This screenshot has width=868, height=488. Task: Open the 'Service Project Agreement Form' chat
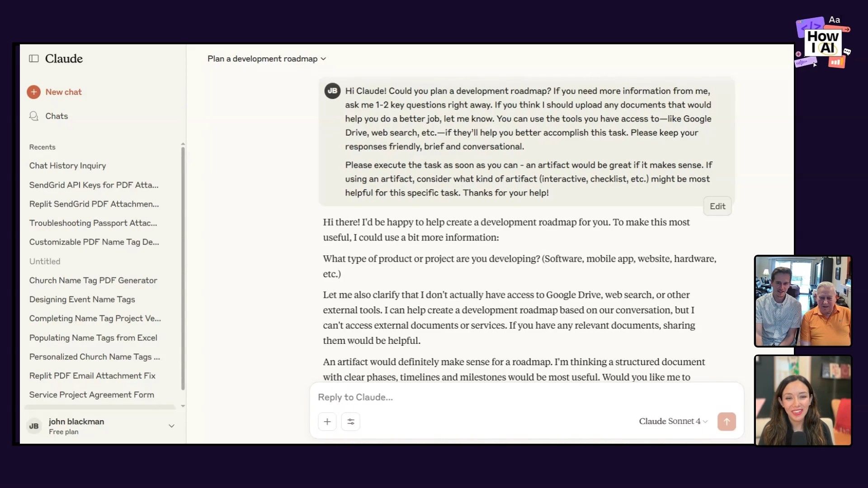(x=91, y=394)
